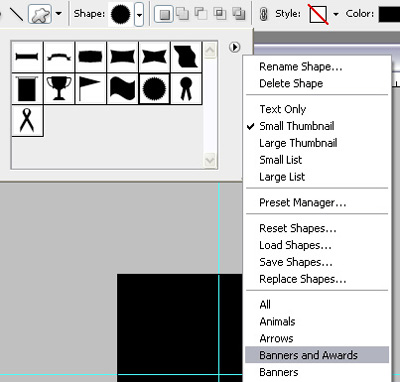Click the Style swatch with red slash
The image size is (400, 382).
pyautogui.click(x=318, y=14)
